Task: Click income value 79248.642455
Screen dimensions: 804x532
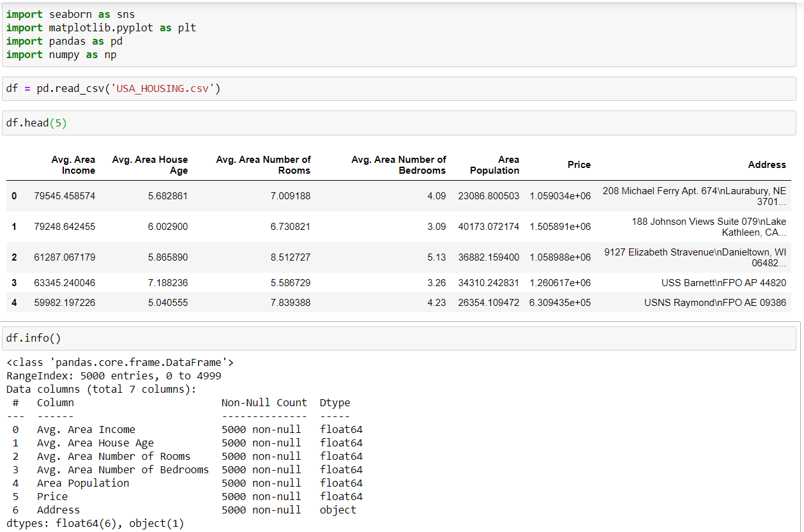Action: click(x=64, y=227)
